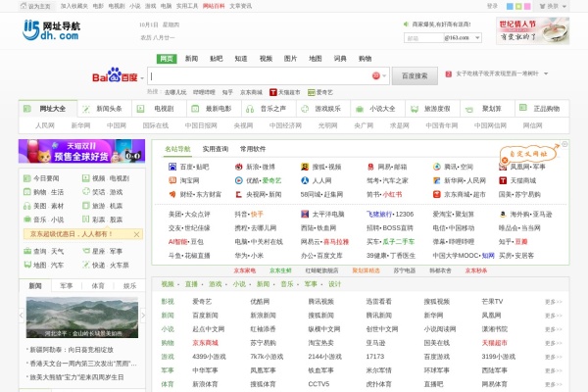This screenshot has height=392, width=588.
Task: Open 京东商城 shopping row link
Action: [205, 343]
